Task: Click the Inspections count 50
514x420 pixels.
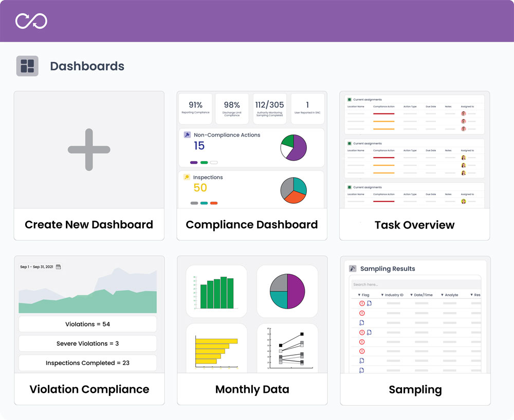Action: (200, 187)
